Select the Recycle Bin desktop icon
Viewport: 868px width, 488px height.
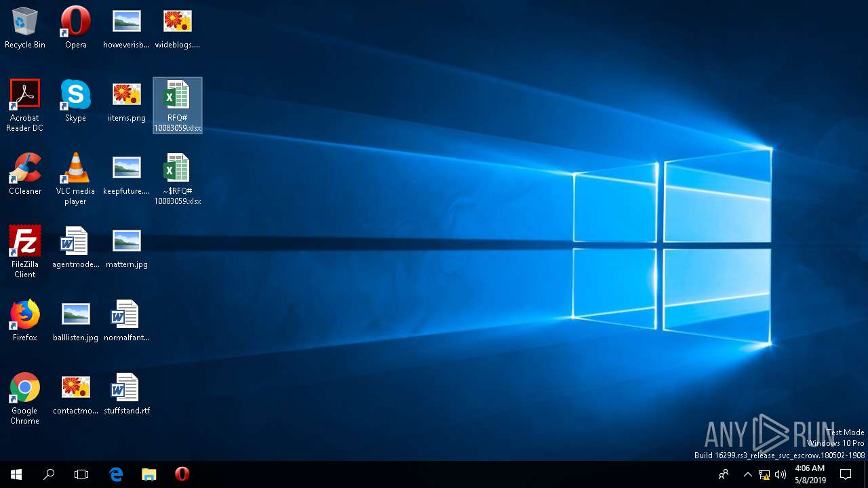click(x=25, y=28)
